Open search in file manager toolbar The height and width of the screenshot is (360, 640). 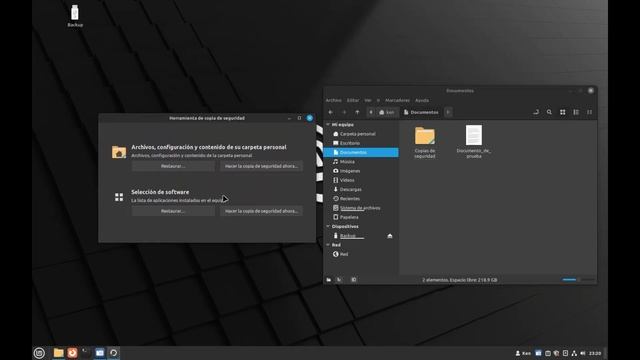[x=549, y=112]
